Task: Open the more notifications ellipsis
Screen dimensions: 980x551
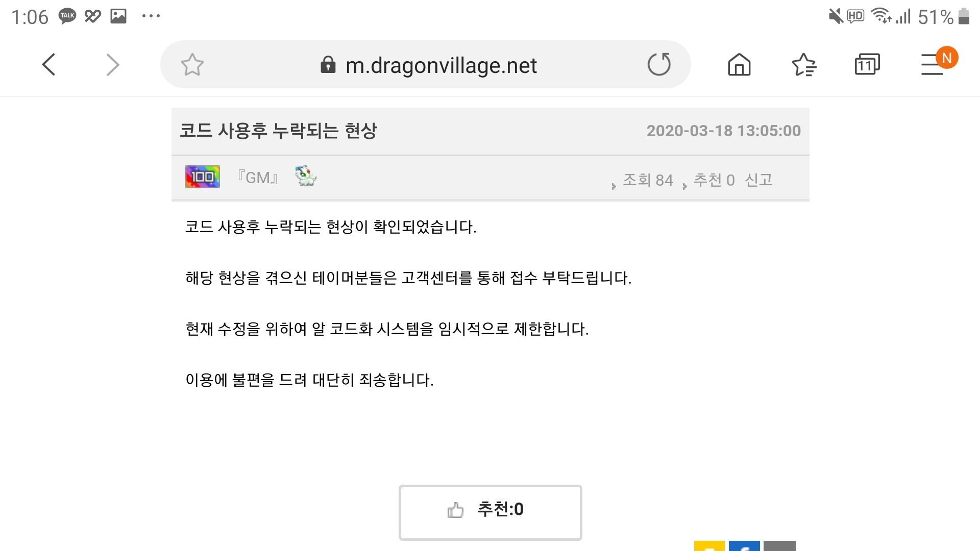Action: pyautogui.click(x=151, y=16)
